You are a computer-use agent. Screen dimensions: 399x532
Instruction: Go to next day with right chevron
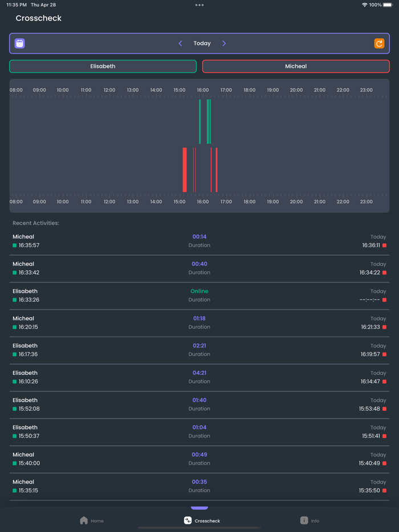click(224, 43)
